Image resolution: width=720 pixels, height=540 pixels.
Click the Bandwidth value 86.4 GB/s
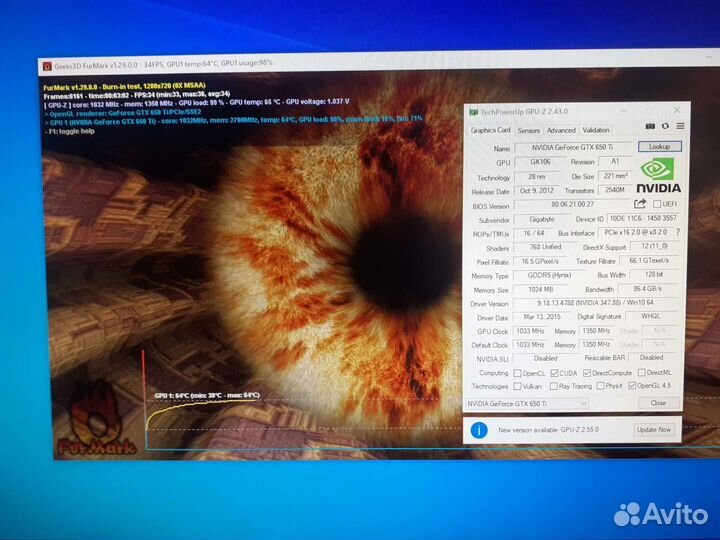click(647, 289)
